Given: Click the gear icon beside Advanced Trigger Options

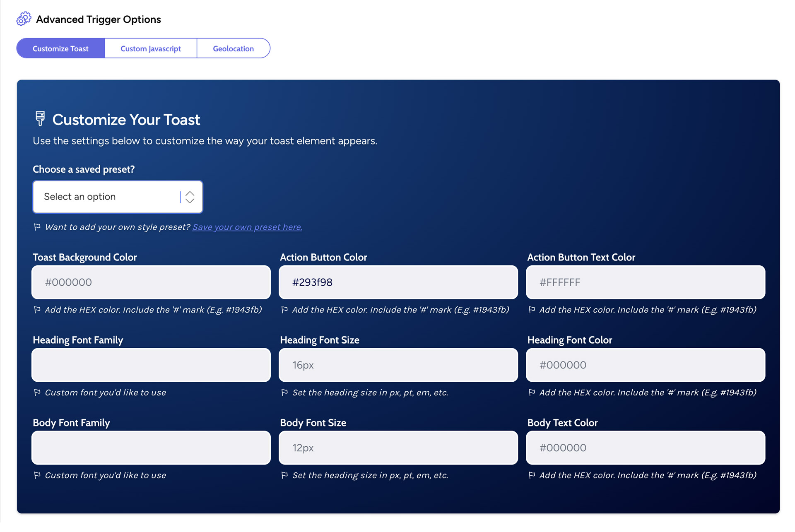Looking at the screenshot, I should click(24, 19).
